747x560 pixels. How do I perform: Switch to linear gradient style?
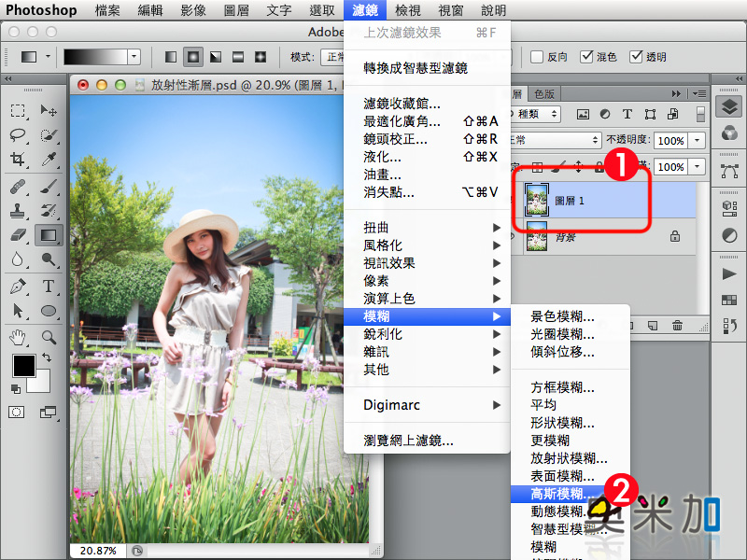coord(171,57)
